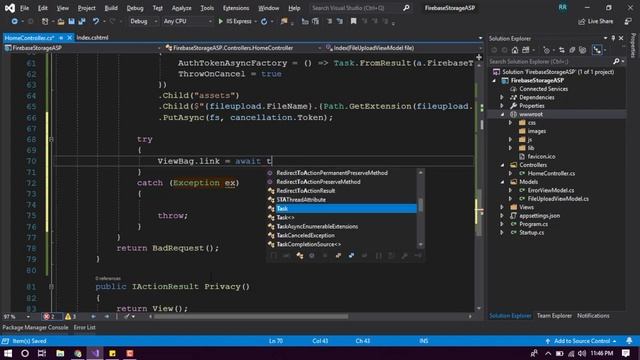This screenshot has height=360, width=640.
Task: Toggle the highlighted blue IntelliSense filter
Action: tap(351, 256)
